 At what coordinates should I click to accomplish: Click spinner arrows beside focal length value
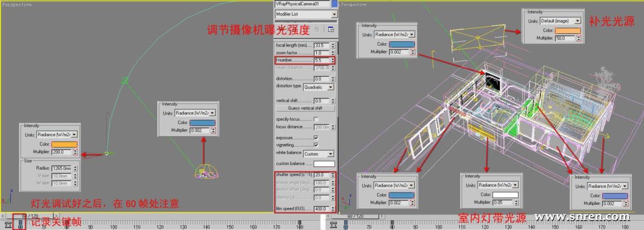click(x=333, y=46)
